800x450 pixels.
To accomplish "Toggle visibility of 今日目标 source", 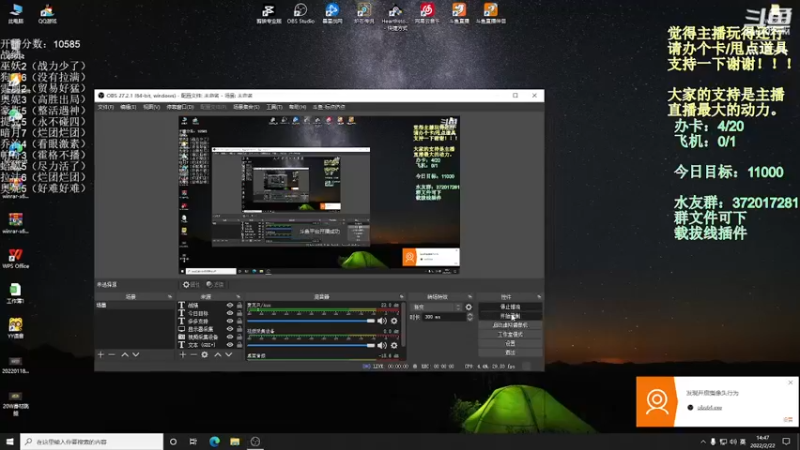I will click(230, 313).
